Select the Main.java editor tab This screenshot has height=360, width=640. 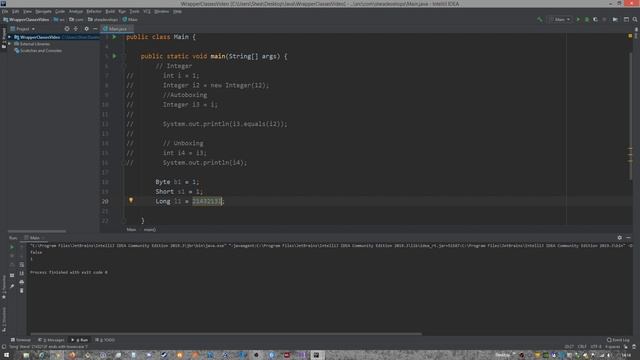[x=117, y=29]
